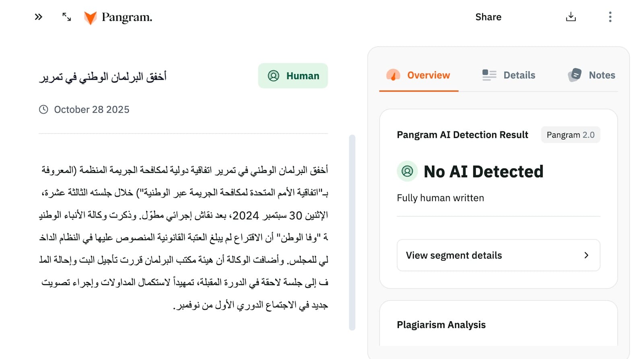Click the fullscreen expand arrows icon
This screenshot has height=359, width=644.
66,17
